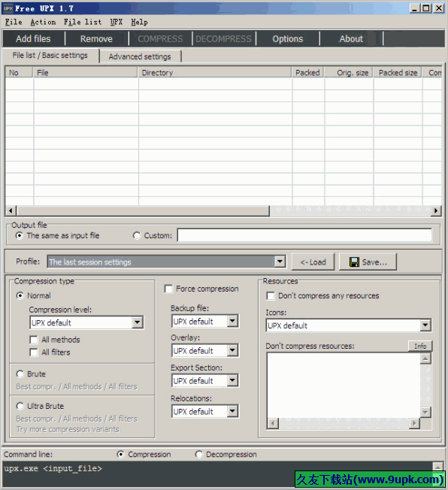Image resolution: width=448 pixels, height=490 pixels.
Task: Open the Compression level dropdown
Action: click(138, 322)
